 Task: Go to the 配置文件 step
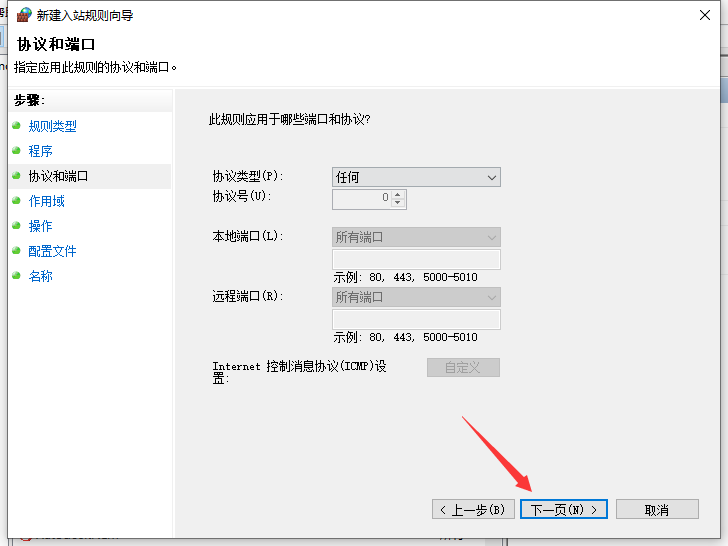tap(52, 252)
